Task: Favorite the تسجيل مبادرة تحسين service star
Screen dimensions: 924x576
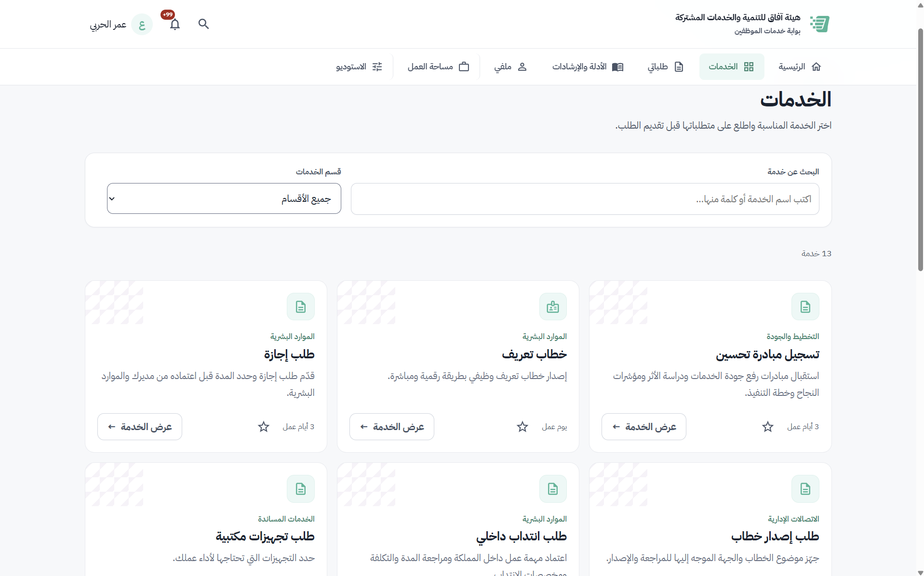Action: (x=768, y=427)
